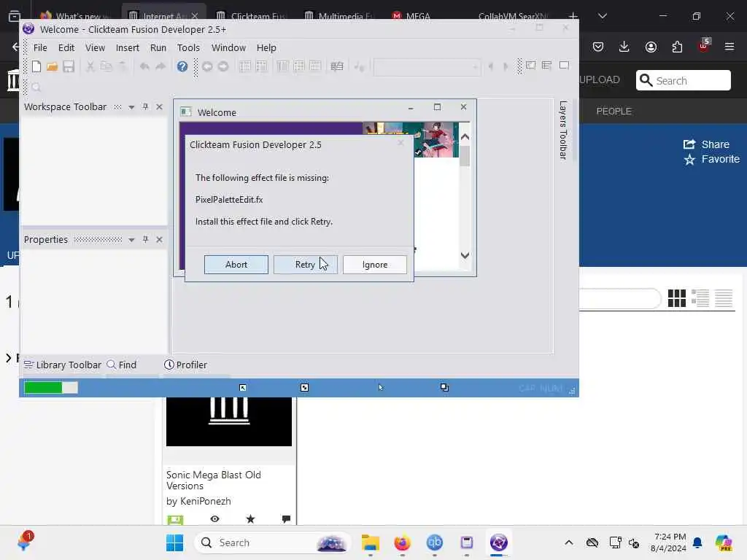The height and width of the screenshot is (560, 747).
Task: Open Sonic Mega Blast Old Versions link
Action: click(214, 480)
